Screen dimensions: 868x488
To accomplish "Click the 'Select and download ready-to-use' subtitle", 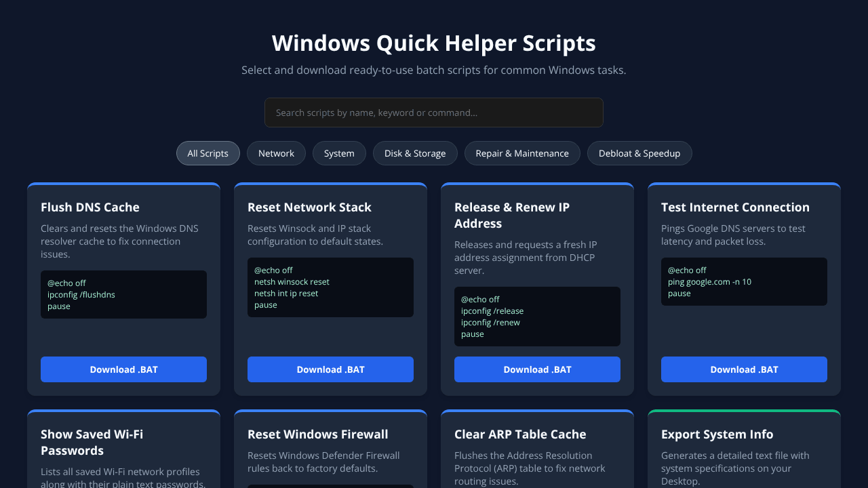I will (434, 70).
